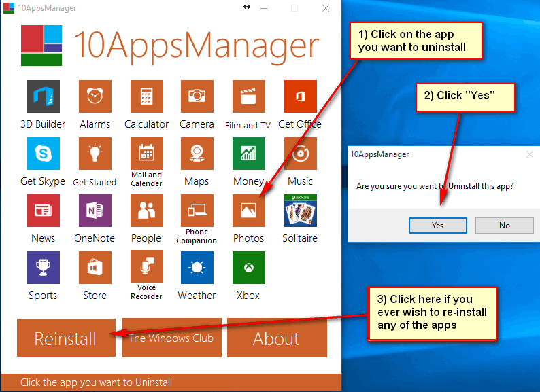Screen dimensions: 540x392
Task: Click the Music app icon
Action: coord(301,154)
